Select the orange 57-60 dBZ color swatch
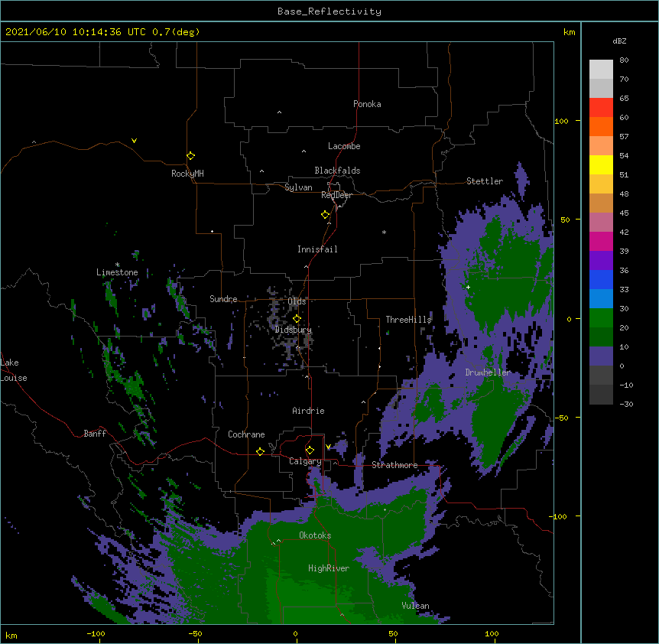The width and height of the screenshot is (659, 644). coord(601,126)
